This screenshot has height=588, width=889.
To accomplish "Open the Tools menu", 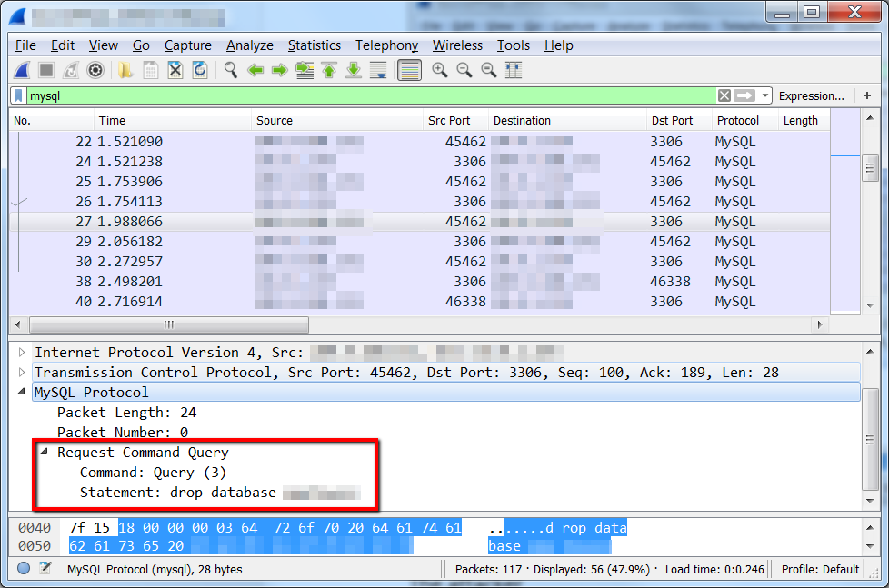I will [513, 45].
